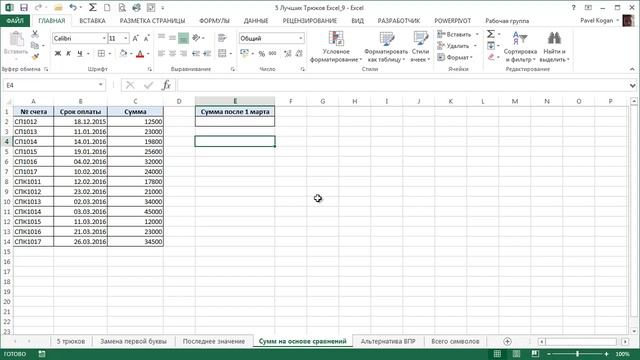Decrease font size with smaller A
The width and height of the screenshot is (640, 360).
click(147, 38)
